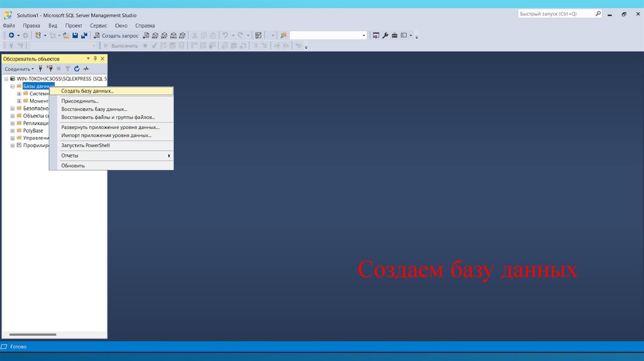The image size is (644, 361).
Task: Click the Navigate Backward arrow icon
Action: click(11, 35)
